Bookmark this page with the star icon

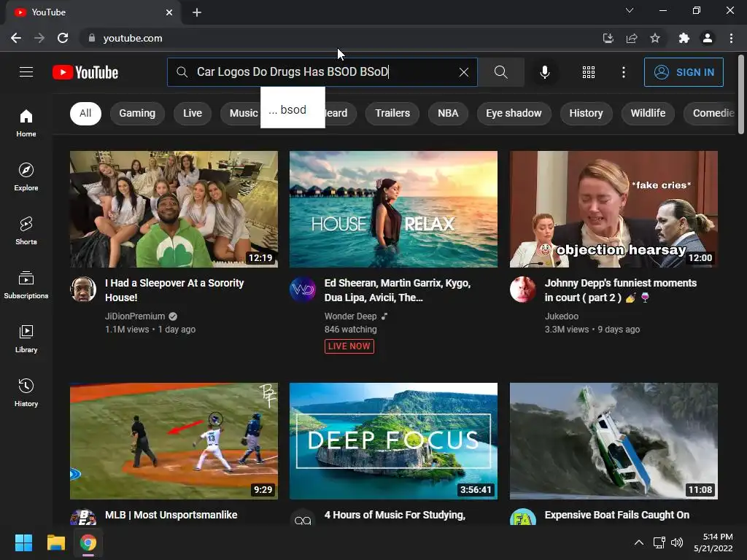655,38
